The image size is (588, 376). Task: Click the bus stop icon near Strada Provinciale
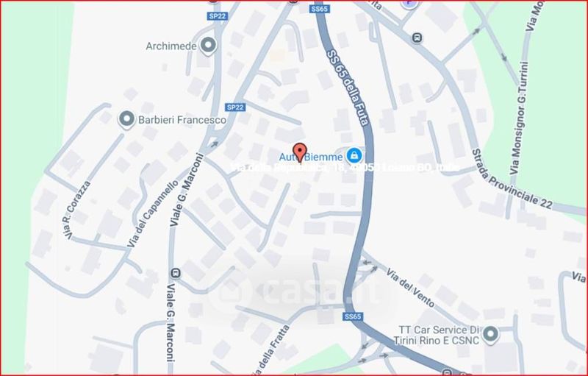click(417, 38)
